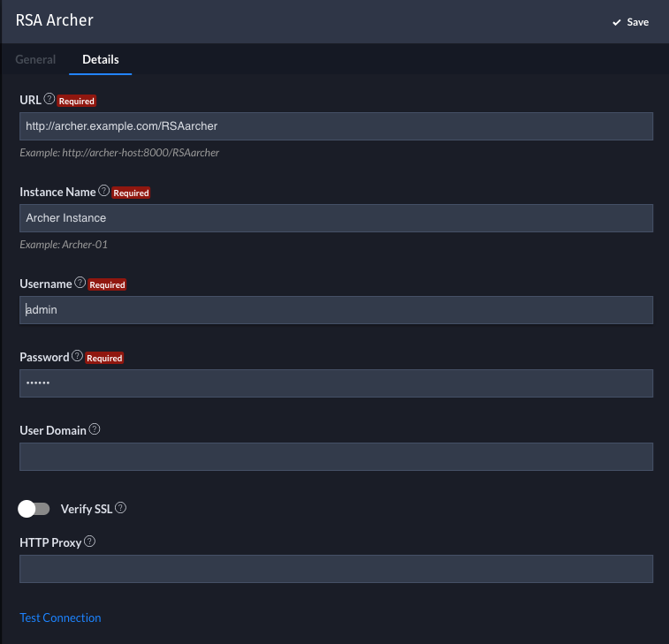Click the Username help icon
This screenshot has width=669, height=644.
(80, 283)
